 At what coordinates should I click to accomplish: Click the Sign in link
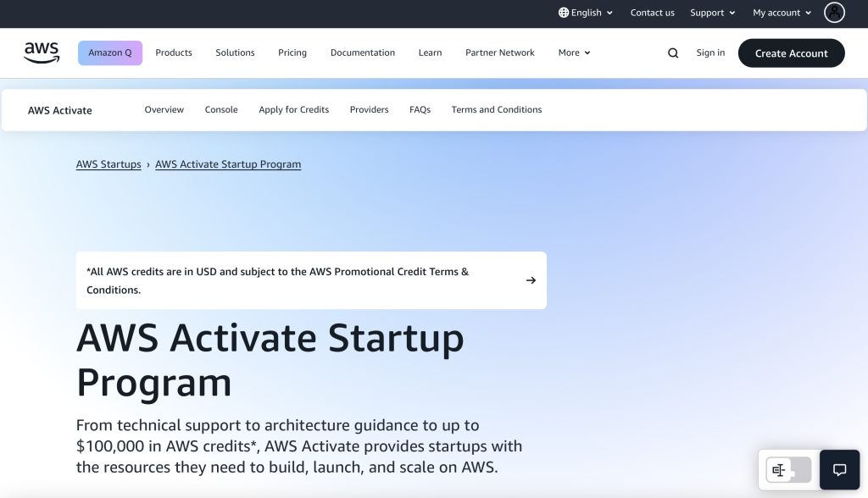[710, 53]
